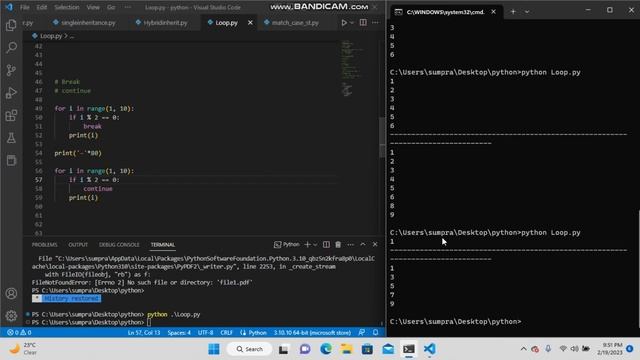The image size is (640, 360).
Task: Switch to match_case_st.py tab
Action: pos(291,22)
